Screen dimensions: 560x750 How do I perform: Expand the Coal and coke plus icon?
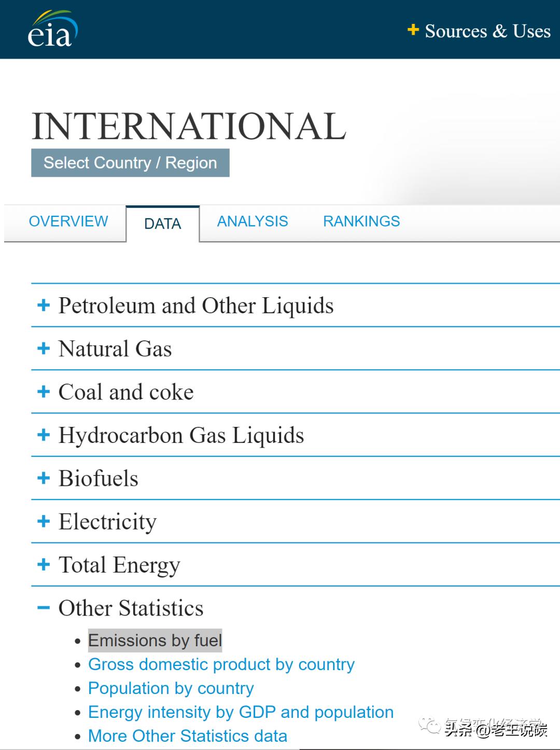(44, 391)
